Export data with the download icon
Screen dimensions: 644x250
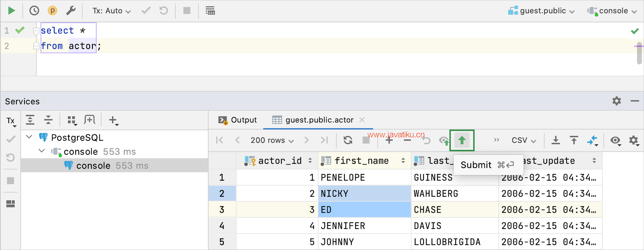coord(556,140)
